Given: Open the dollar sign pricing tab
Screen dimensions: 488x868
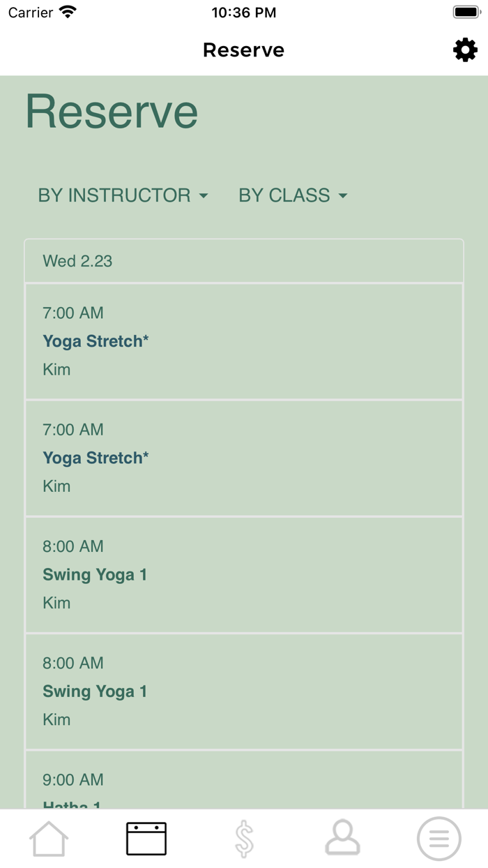Looking at the screenshot, I should tap(244, 839).
